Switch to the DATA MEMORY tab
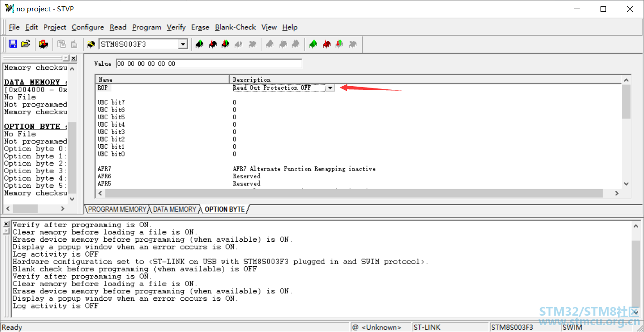 pyautogui.click(x=174, y=209)
